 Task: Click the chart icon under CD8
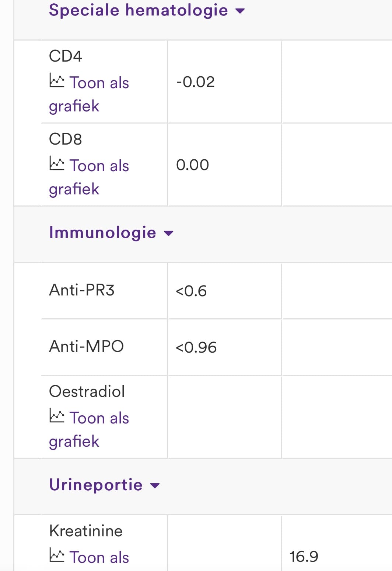(x=57, y=163)
